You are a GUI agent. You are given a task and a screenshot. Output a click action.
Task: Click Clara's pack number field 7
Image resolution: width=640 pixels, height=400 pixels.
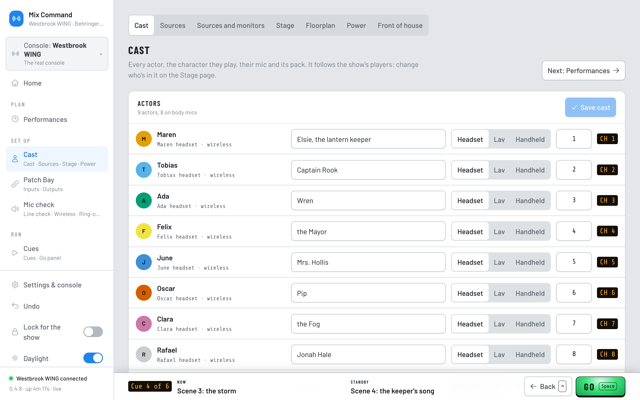coord(573,324)
